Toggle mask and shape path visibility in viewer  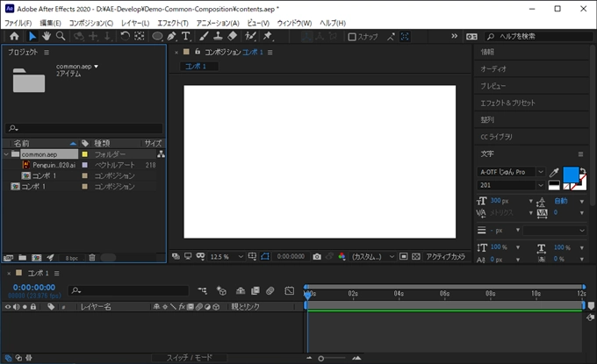[265, 257]
